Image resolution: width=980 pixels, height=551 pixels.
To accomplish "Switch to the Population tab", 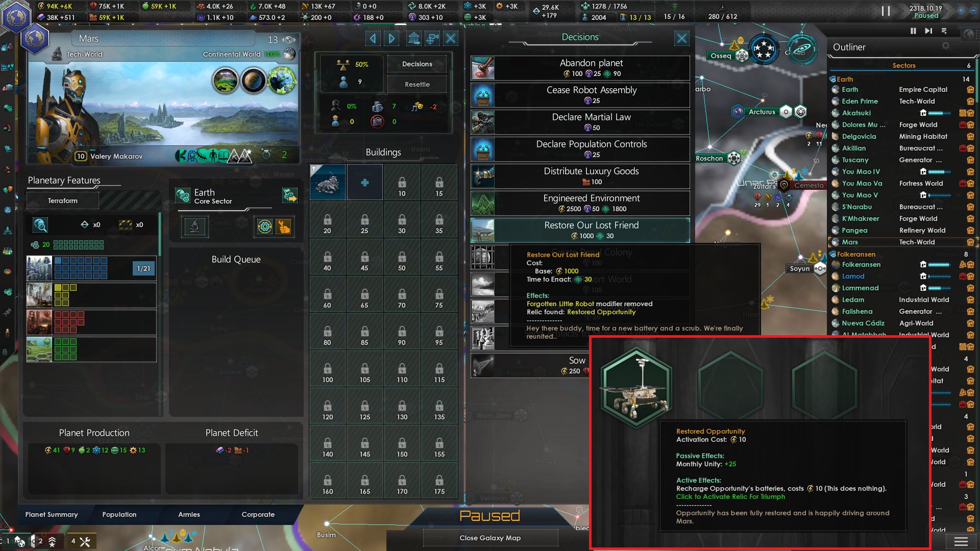I will pos(119,514).
